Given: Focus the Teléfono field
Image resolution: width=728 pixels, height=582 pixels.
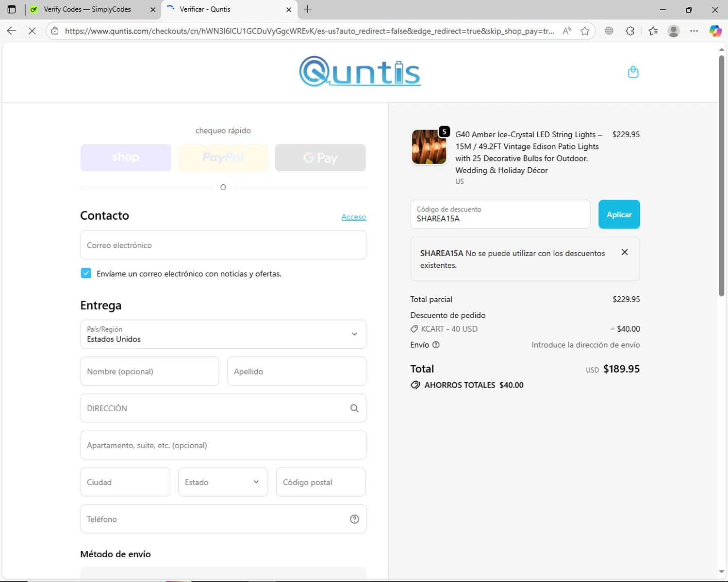Looking at the screenshot, I should coord(223,519).
